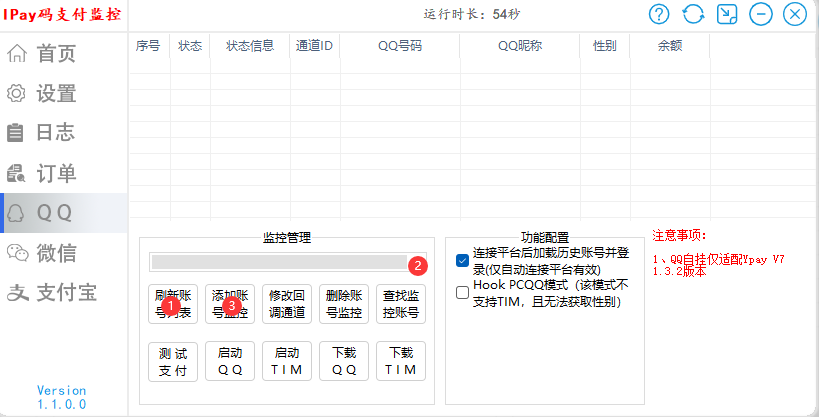Click the 启动TIM button
Screen dimensions: 819x417
point(287,362)
